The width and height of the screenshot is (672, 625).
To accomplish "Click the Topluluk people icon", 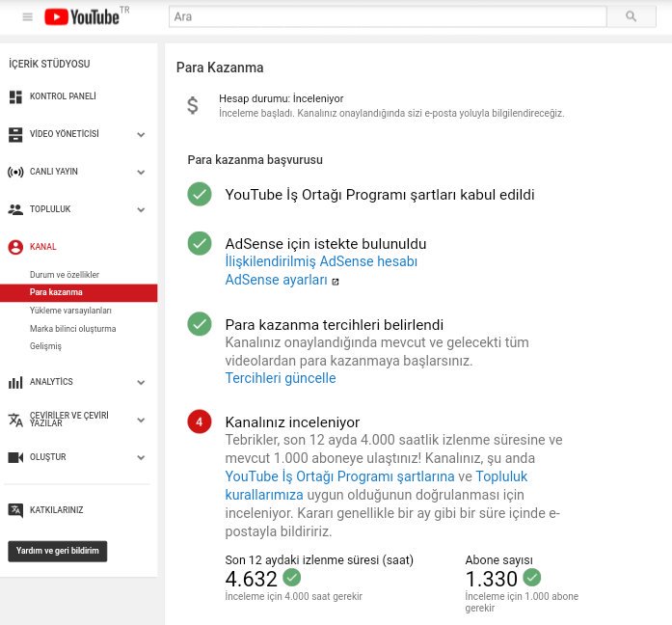I will [x=15, y=209].
